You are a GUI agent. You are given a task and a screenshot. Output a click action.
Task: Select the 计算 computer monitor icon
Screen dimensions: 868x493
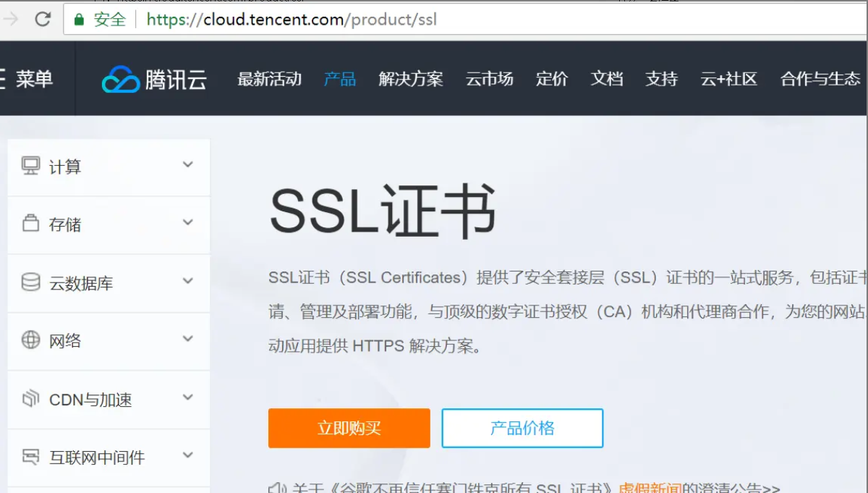pyautogui.click(x=30, y=167)
